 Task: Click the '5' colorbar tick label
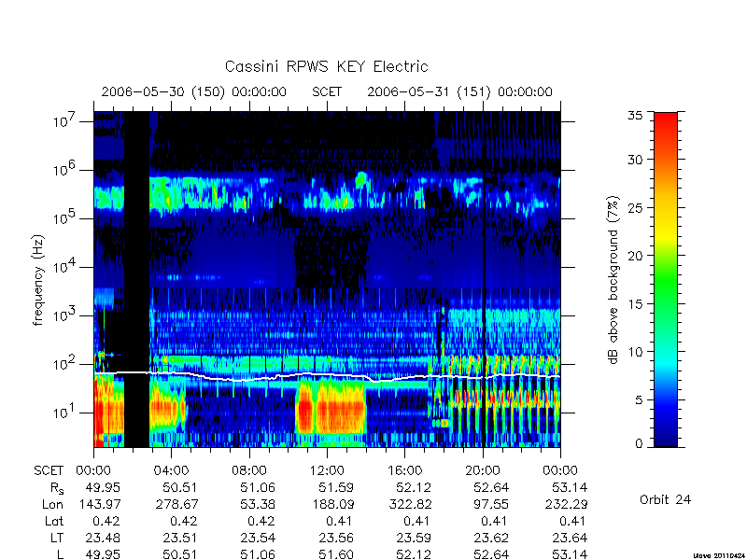pos(639,399)
